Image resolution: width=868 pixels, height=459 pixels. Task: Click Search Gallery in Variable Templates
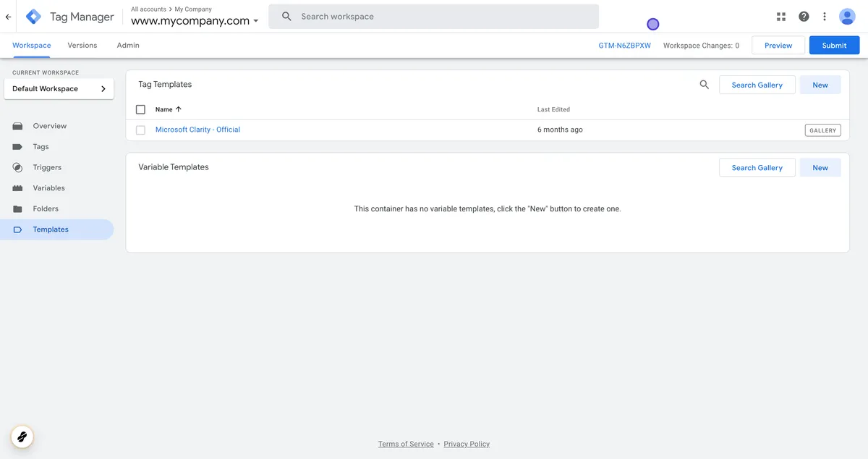[x=757, y=167]
